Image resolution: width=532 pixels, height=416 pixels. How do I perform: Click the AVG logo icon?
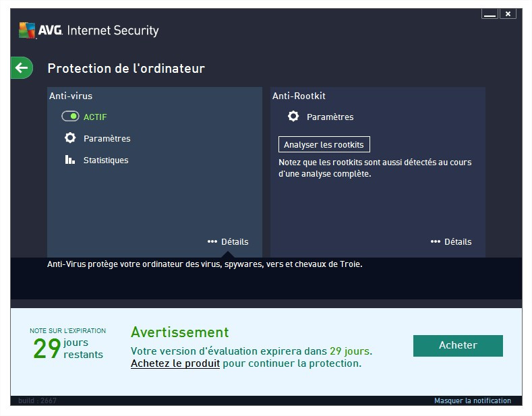tap(27, 30)
